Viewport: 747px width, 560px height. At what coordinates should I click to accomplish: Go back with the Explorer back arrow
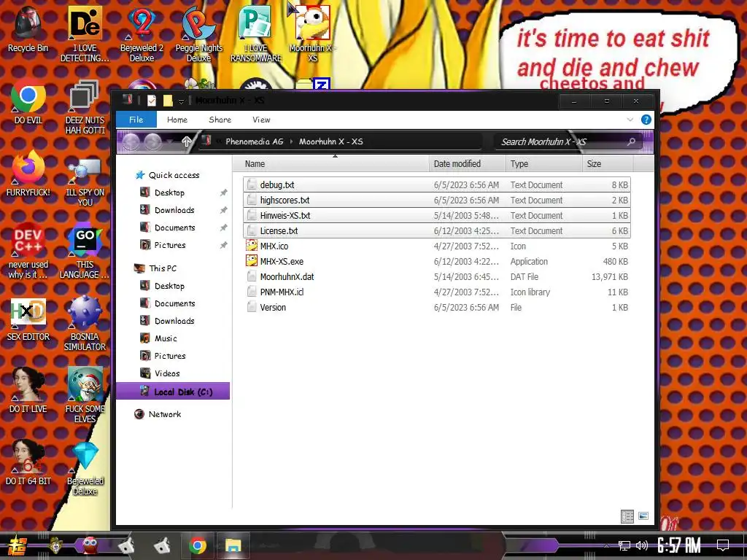(x=131, y=141)
